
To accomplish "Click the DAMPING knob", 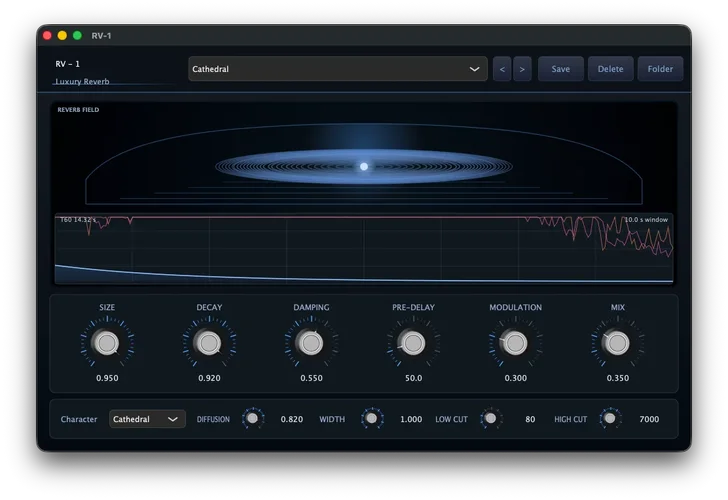I will pyautogui.click(x=311, y=343).
